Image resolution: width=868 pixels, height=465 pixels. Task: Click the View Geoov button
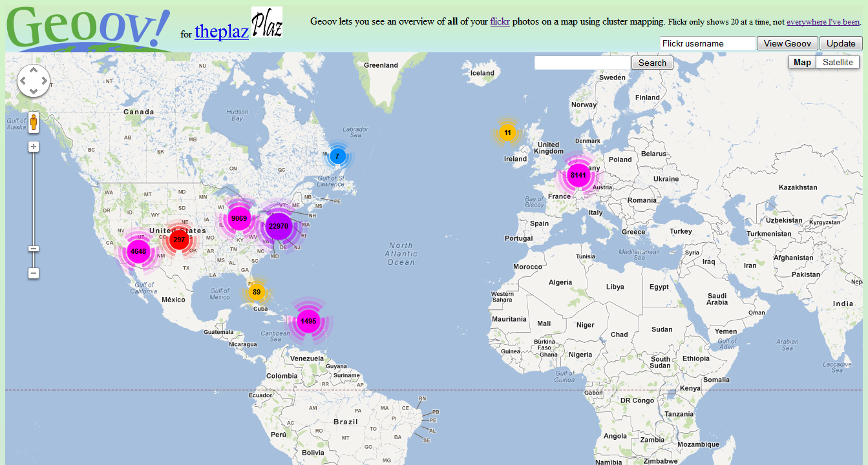[x=787, y=43]
